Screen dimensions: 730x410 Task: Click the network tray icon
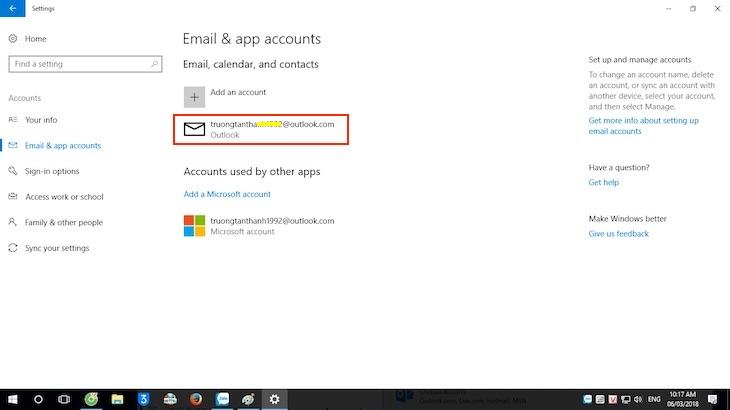[x=626, y=399]
